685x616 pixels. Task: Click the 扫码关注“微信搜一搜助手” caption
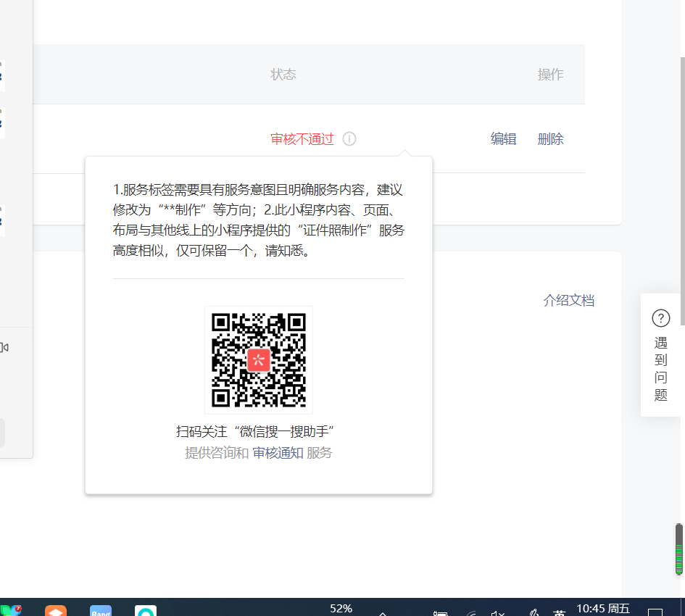255,432
